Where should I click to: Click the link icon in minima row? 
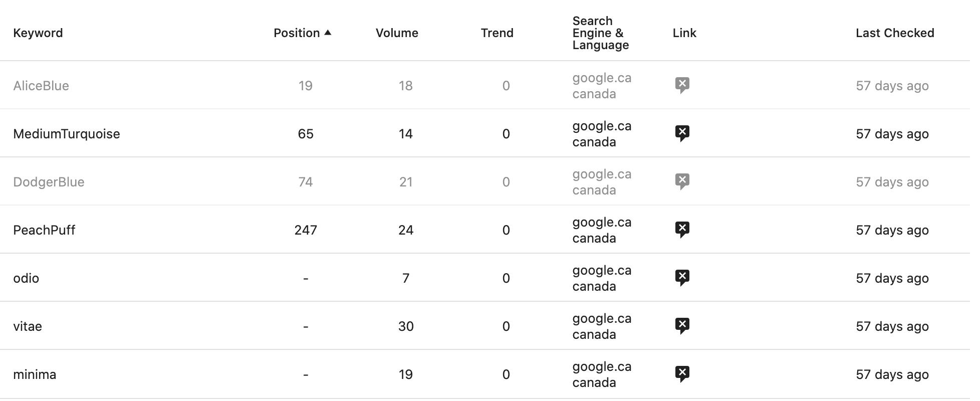682,374
